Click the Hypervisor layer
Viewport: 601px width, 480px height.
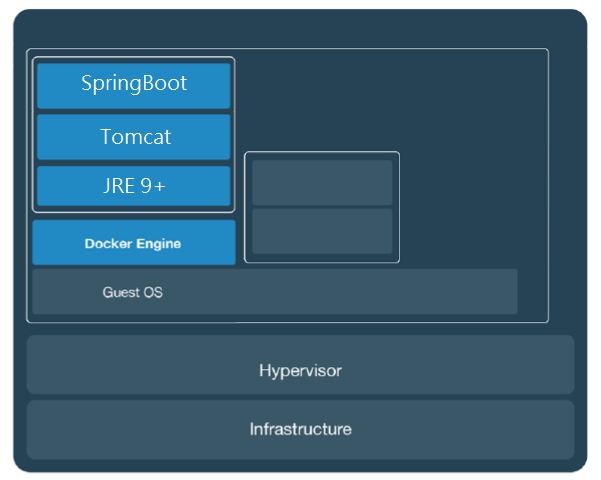[x=300, y=365]
